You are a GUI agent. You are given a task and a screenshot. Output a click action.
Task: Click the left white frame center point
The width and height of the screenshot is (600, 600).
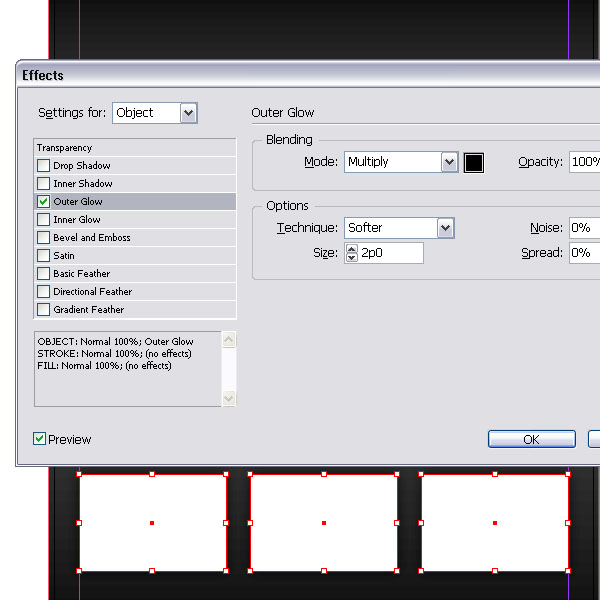152,523
